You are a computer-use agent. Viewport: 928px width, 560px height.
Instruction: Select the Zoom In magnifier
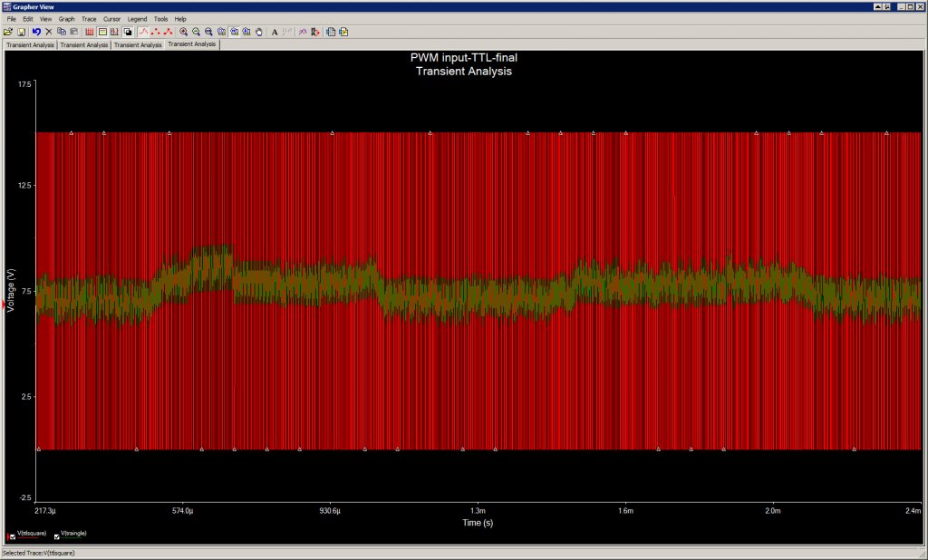click(183, 32)
